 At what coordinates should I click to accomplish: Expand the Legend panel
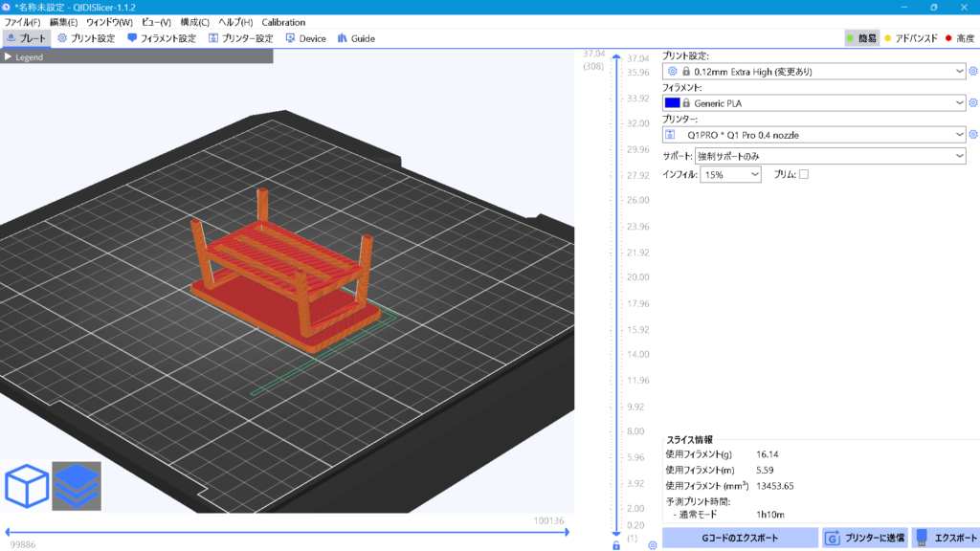pyautogui.click(x=9, y=57)
